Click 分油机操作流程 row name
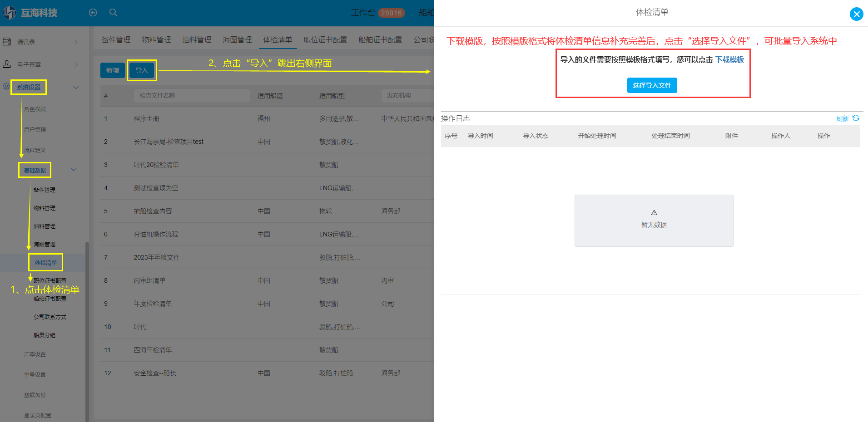Image resolution: width=868 pixels, height=422 pixels. click(x=156, y=234)
